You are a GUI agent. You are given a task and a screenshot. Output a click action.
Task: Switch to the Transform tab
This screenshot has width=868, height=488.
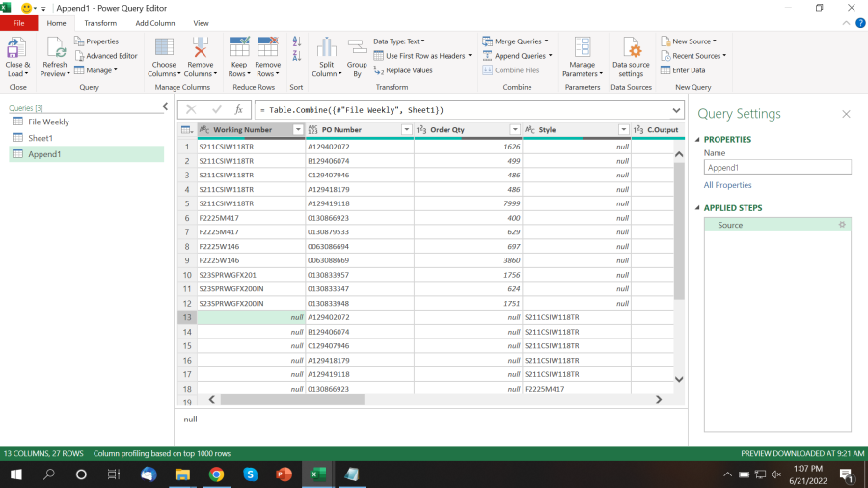pos(100,23)
